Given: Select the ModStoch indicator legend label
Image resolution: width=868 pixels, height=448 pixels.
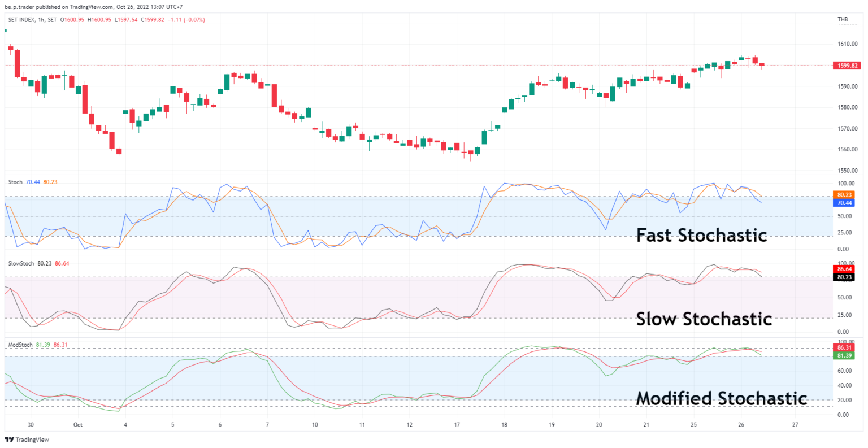Looking at the screenshot, I should 20,345.
